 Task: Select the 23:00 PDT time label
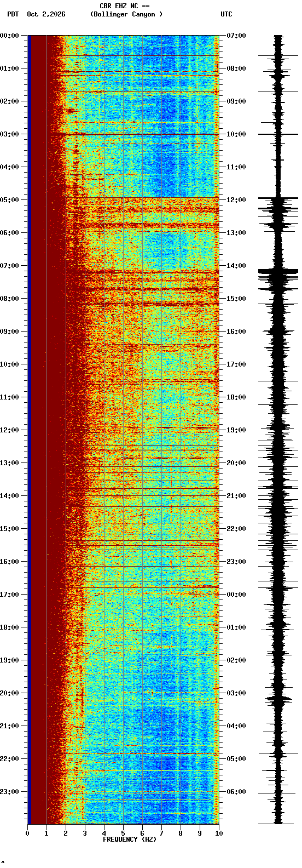click(9, 792)
